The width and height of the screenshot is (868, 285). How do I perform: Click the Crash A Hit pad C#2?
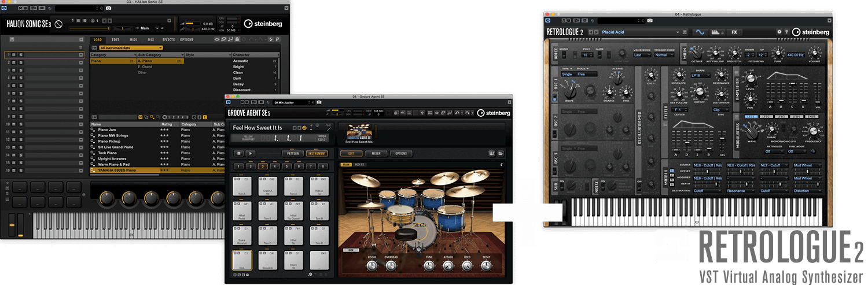pyautogui.click(x=268, y=187)
